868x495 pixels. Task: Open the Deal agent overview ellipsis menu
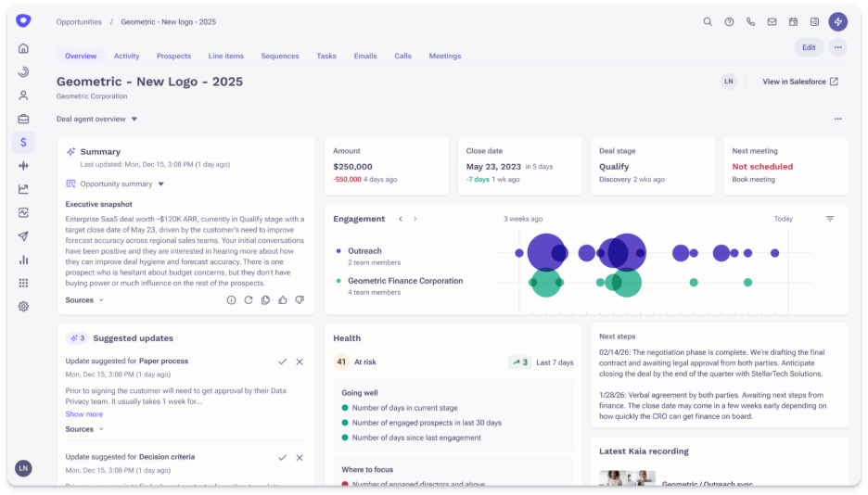838,119
